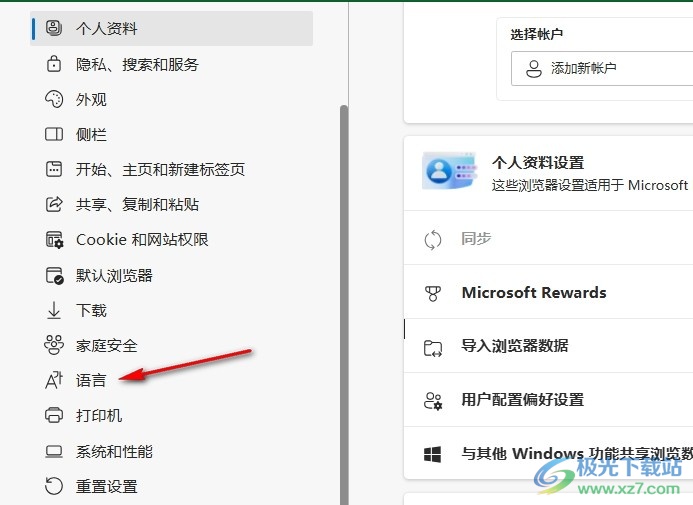The image size is (693, 505).
Task: Open 开始、主页和新建标签页 settings
Action: 171,169
